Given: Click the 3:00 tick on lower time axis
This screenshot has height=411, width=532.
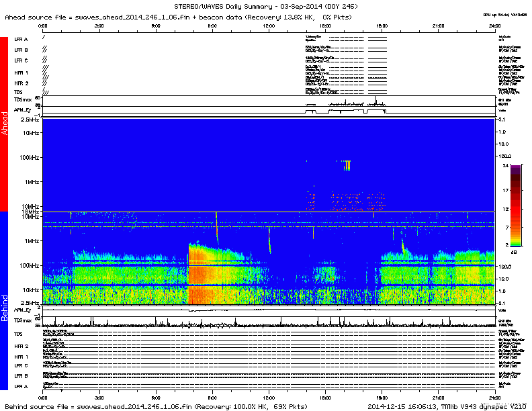Looking at the screenshot, I should 99,397.
